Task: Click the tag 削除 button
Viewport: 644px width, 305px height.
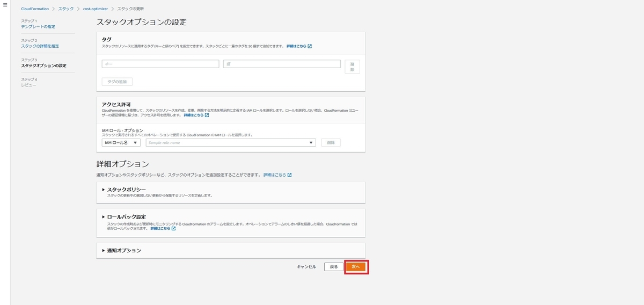Action: point(352,67)
